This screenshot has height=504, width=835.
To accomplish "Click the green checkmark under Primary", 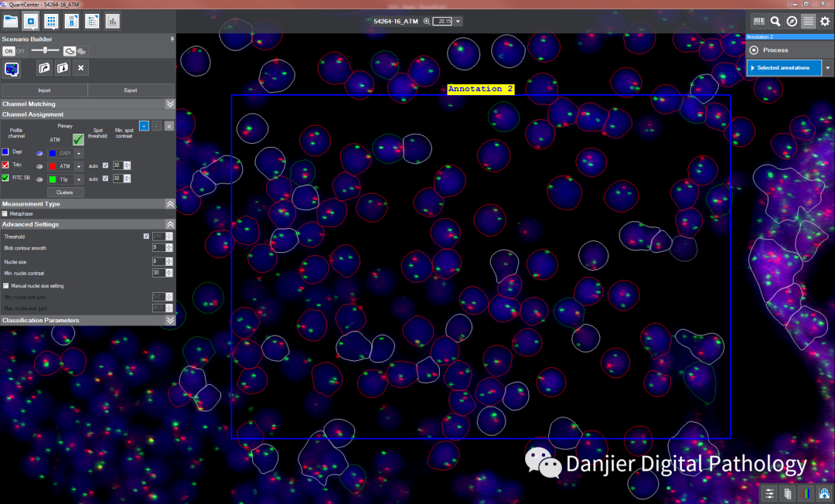I will click(x=78, y=139).
